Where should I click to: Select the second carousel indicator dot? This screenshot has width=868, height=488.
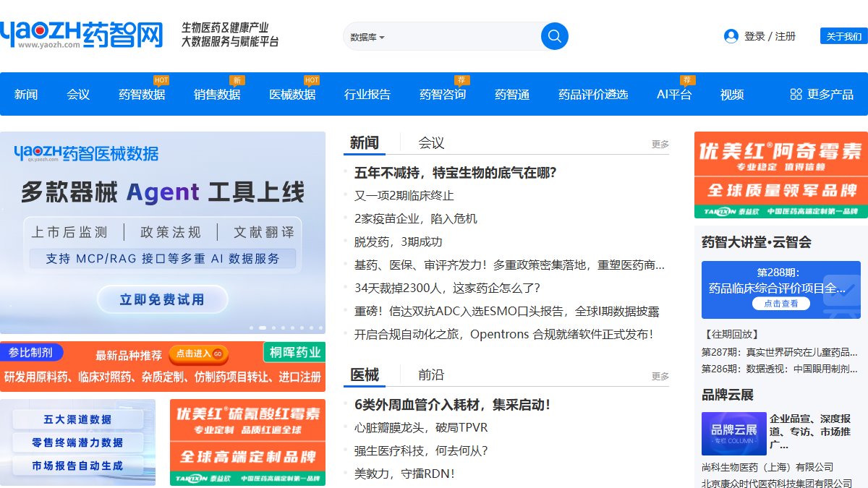coord(263,328)
